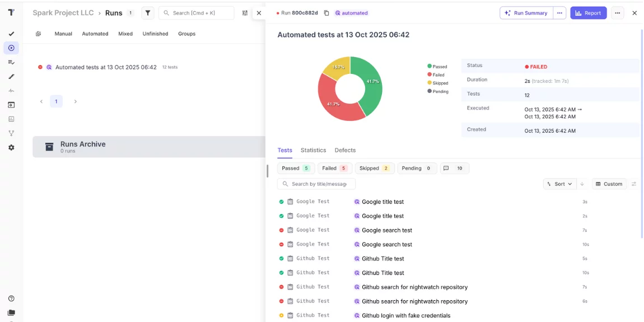Screen dimensions: 644x322
Task: Open the Settings gear in the left sidebar
Action: (11, 147)
